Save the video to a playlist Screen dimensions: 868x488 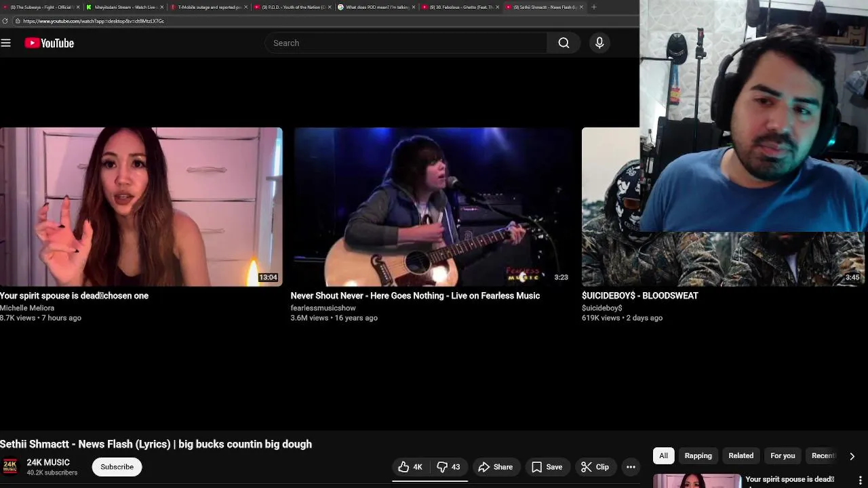tap(547, 467)
